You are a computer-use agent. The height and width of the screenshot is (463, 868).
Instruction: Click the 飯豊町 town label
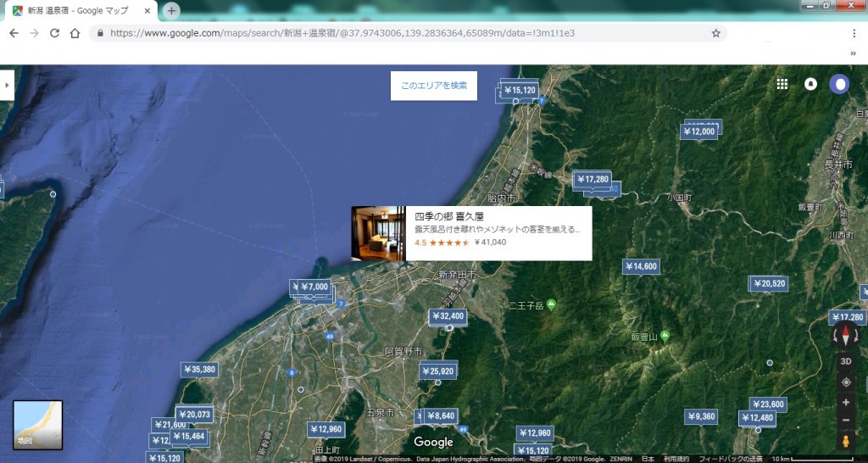click(810, 207)
